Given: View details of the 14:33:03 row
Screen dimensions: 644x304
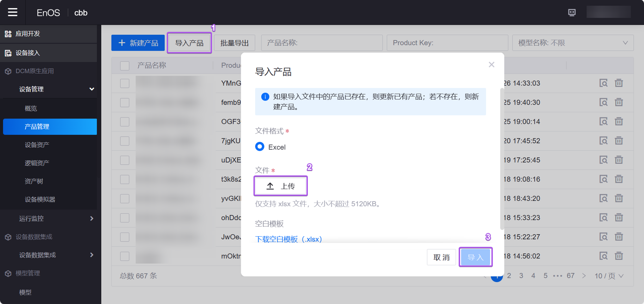Looking at the screenshot, I should coord(603,83).
